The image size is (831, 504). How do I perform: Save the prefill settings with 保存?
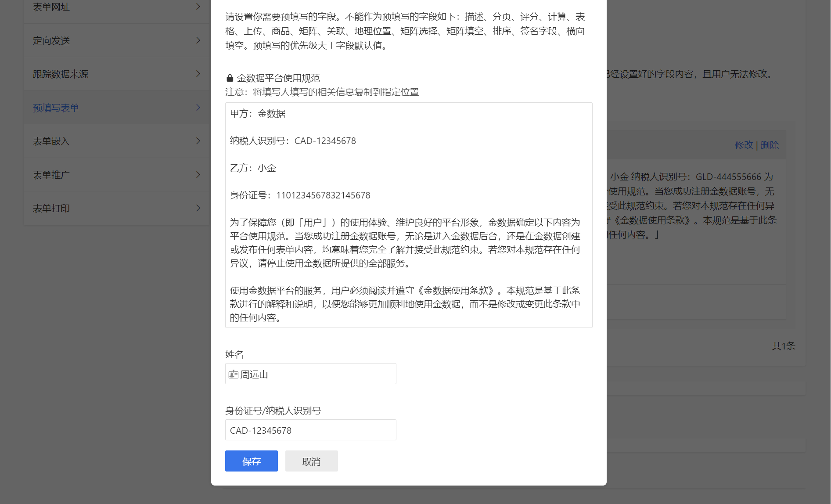tap(252, 461)
